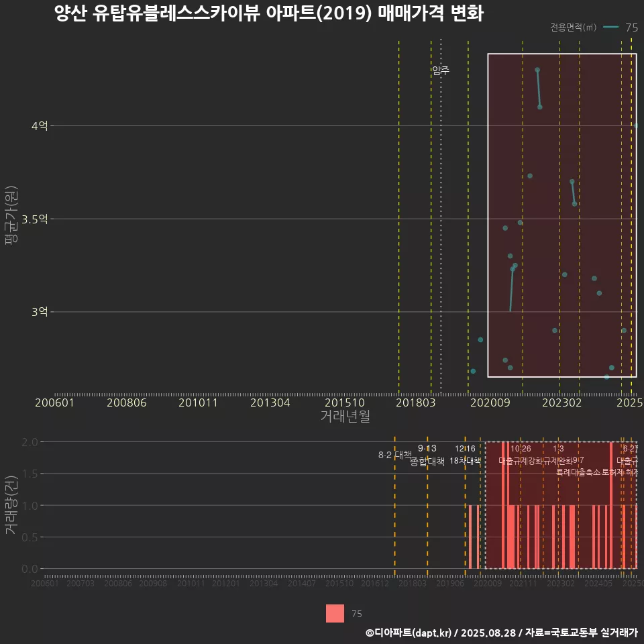Click the '3억' price axis label

[40, 312]
